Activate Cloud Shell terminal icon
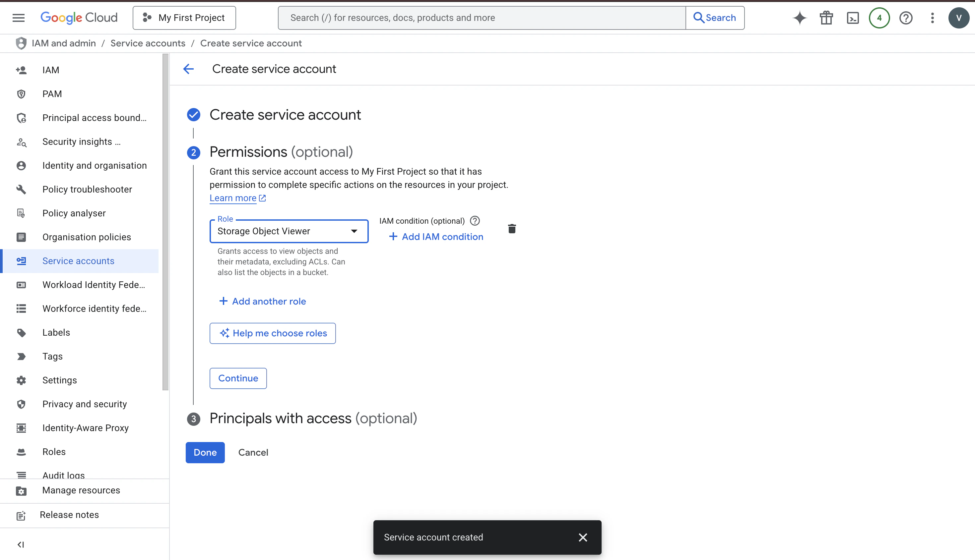The image size is (975, 560). click(853, 18)
